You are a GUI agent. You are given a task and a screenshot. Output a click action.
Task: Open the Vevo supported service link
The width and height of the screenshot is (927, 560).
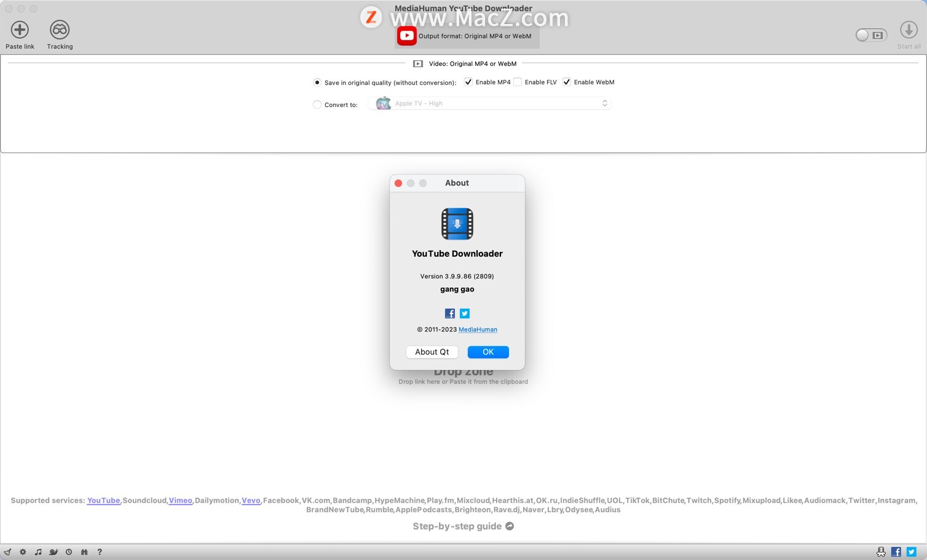point(251,500)
